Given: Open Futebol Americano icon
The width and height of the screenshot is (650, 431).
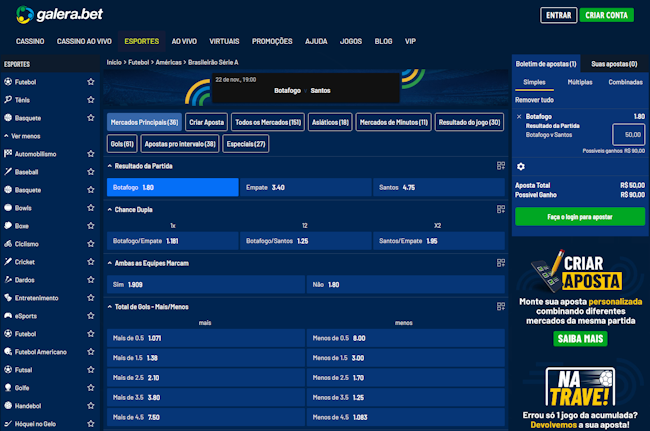Looking at the screenshot, I should pyautogui.click(x=8, y=351).
